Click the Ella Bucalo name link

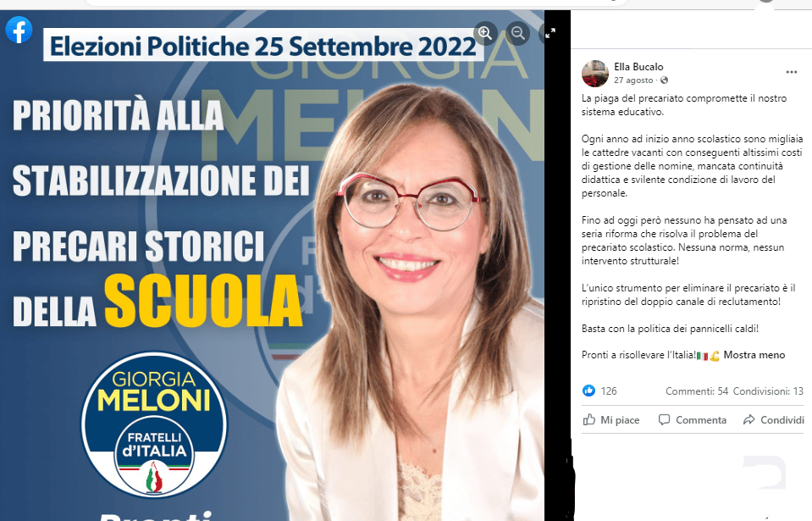pyautogui.click(x=638, y=67)
